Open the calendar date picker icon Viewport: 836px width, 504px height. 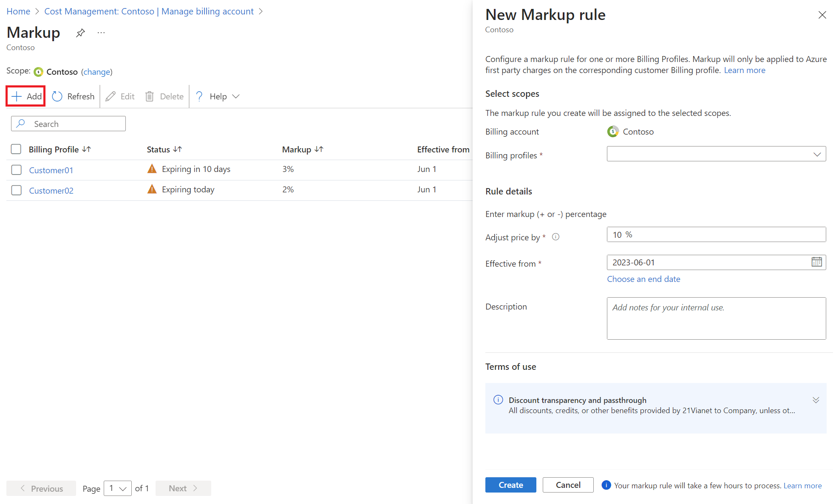pos(816,262)
